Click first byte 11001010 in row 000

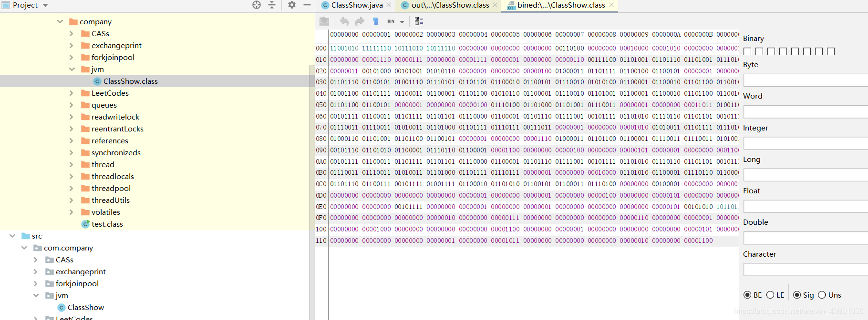point(344,48)
